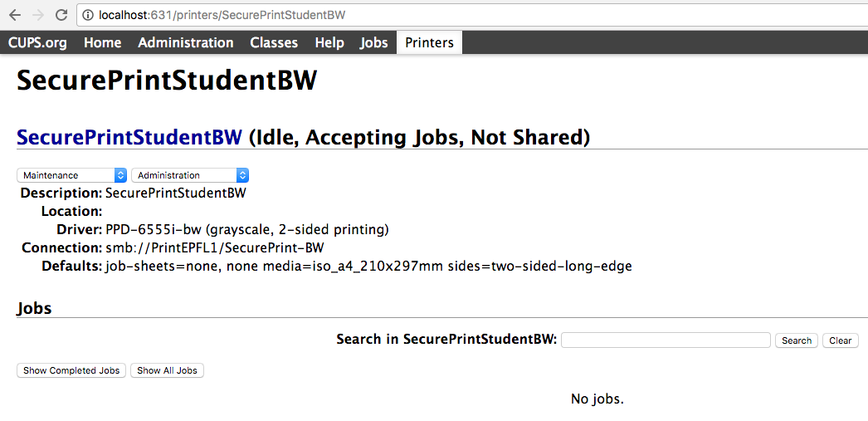Open the CUPS.org link
This screenshot has width=868, height=421.
click(x=37, y=42)
